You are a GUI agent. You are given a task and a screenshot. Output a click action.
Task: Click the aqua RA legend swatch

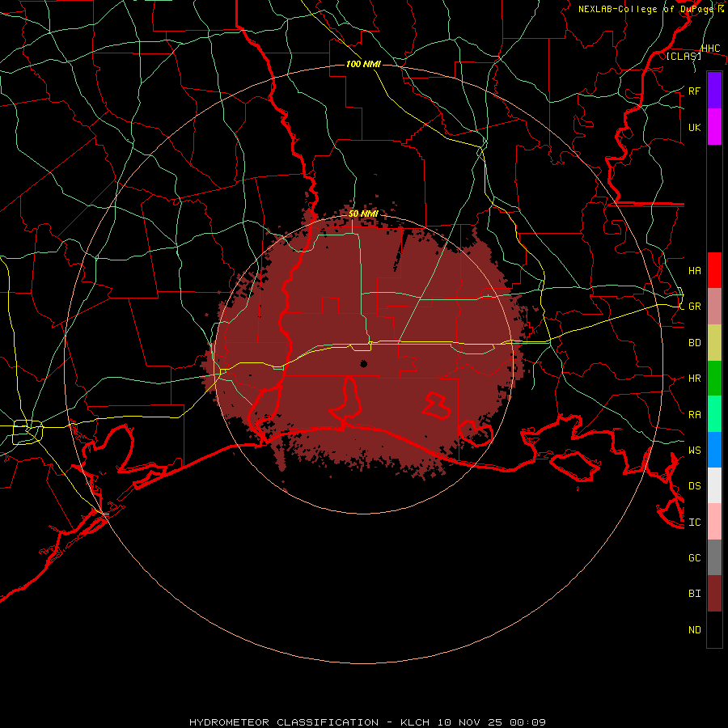click(714, 414)
